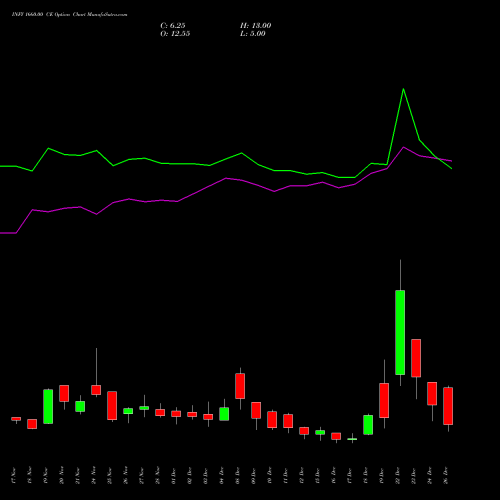Click the 26 Dec date label
500x500 pixels.
click(x=446, y=475)
